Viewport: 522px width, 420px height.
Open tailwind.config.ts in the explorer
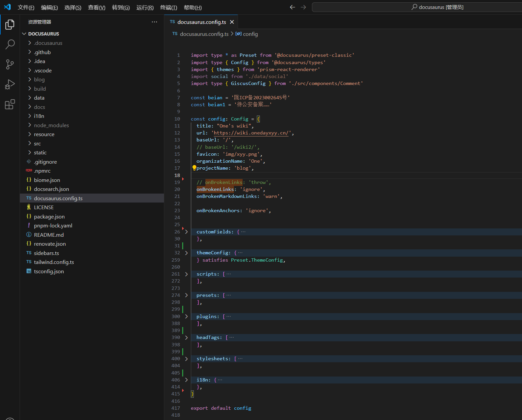[x=92, y=262]
